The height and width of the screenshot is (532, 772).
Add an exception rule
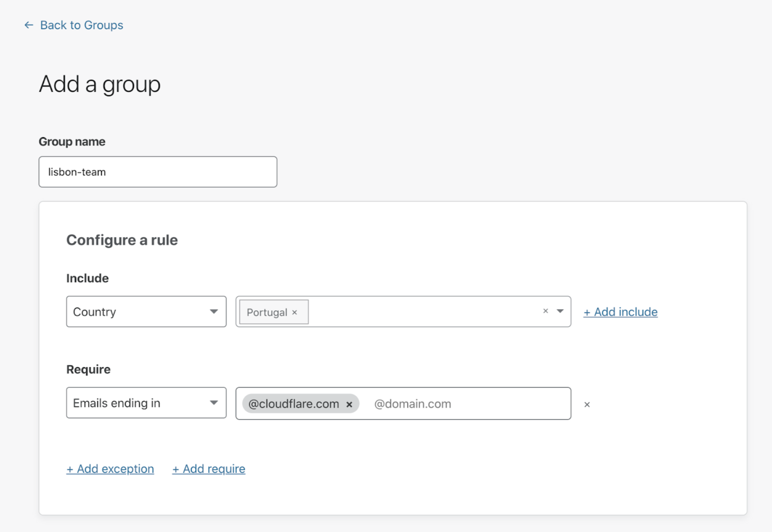[x=110, y=469]
